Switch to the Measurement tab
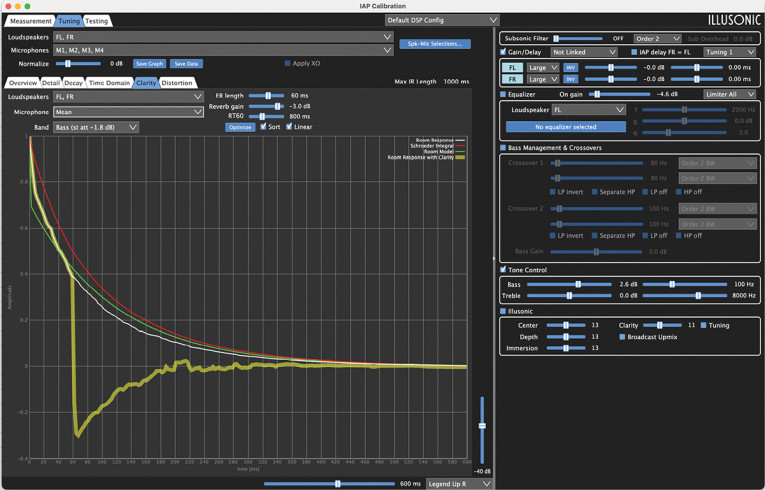Screen dimensions: 765x490 coord(30,21)
